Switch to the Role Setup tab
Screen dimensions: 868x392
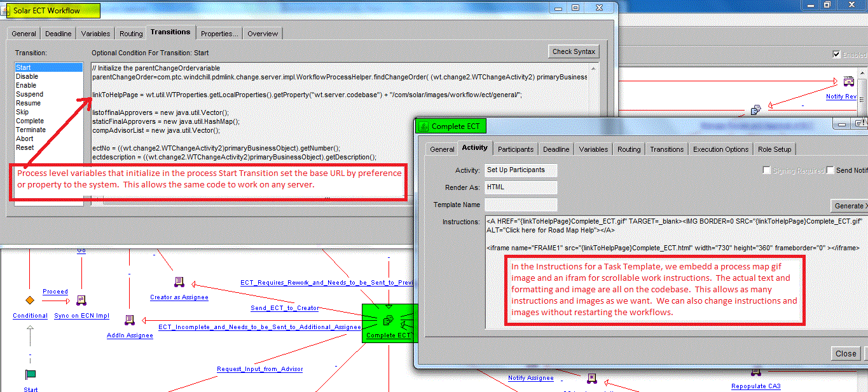click(x=775, y=149)
